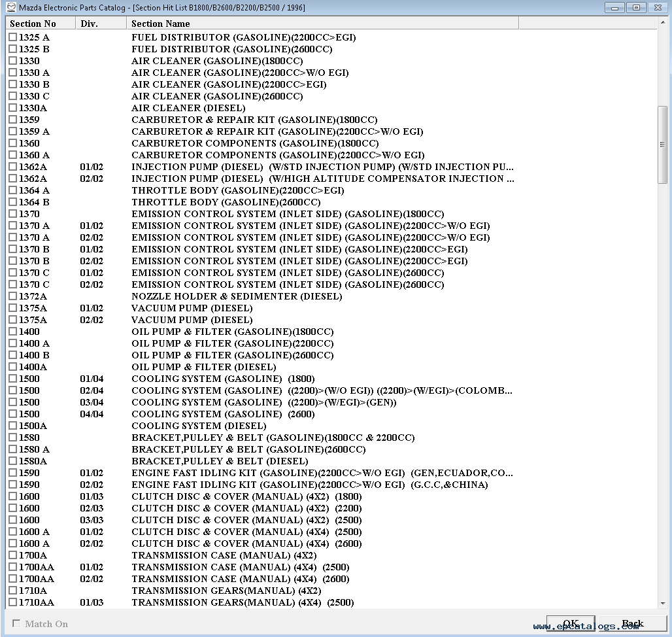This screenshot has width=672, height=637.
Task: Click the OK button
Action: (x=571, y=623)
